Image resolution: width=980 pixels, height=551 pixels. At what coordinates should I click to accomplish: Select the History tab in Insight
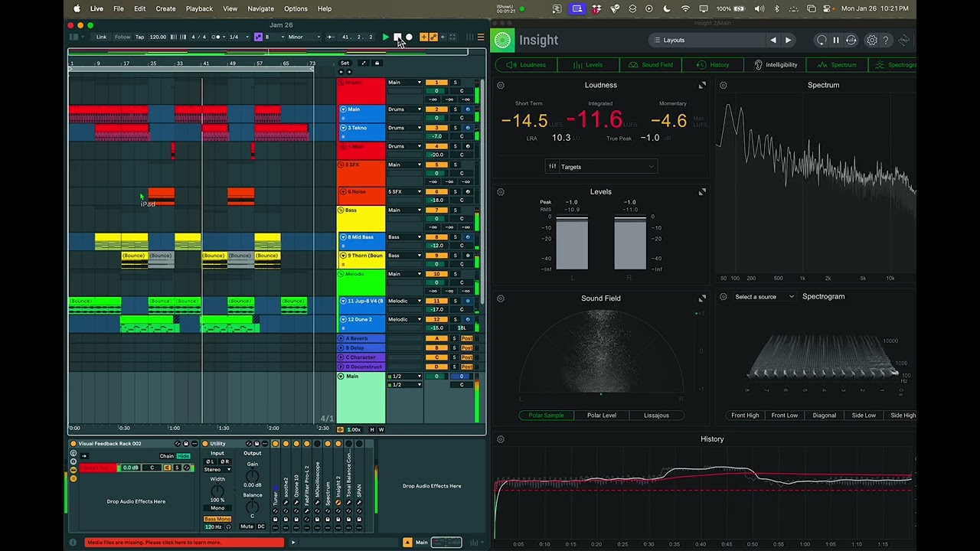(713, 65)
